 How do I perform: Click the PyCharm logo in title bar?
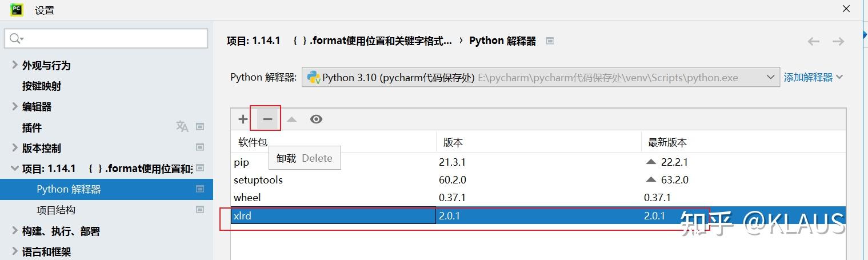click(x=17, y=9)
